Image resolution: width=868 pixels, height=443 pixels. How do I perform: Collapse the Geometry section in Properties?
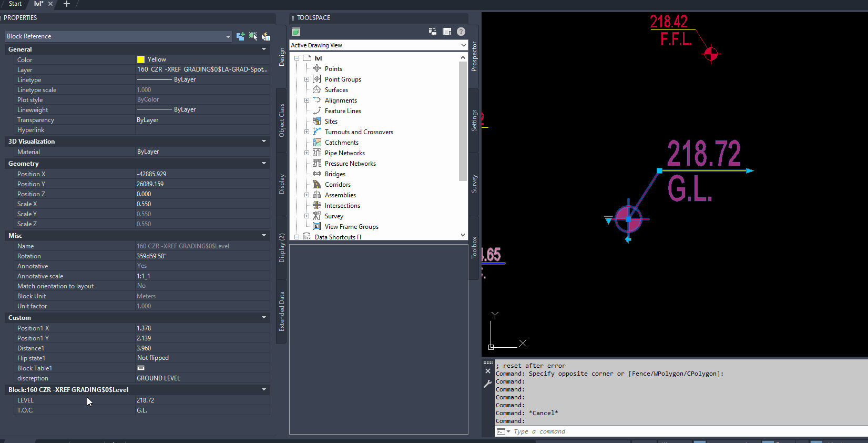coord(264,164)
